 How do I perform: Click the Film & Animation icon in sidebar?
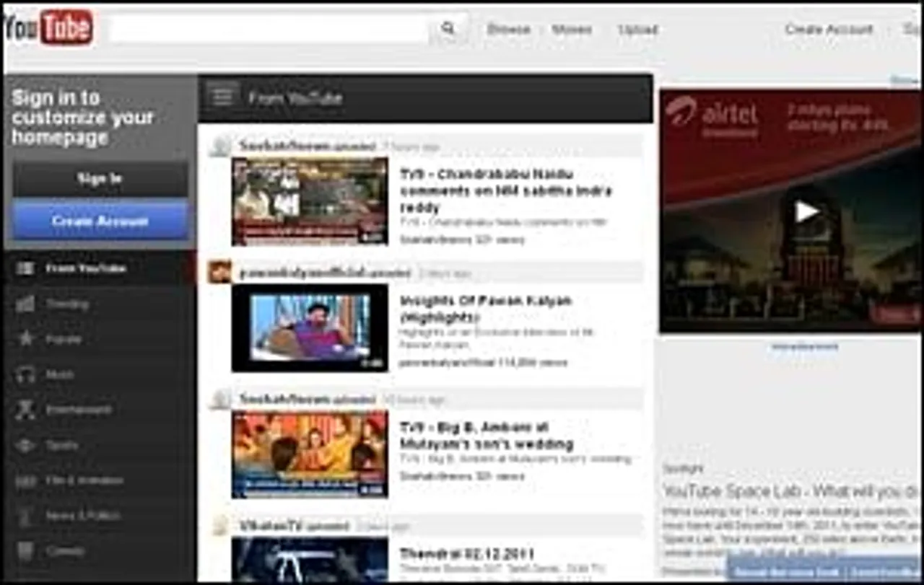click(x=25, y=480)
